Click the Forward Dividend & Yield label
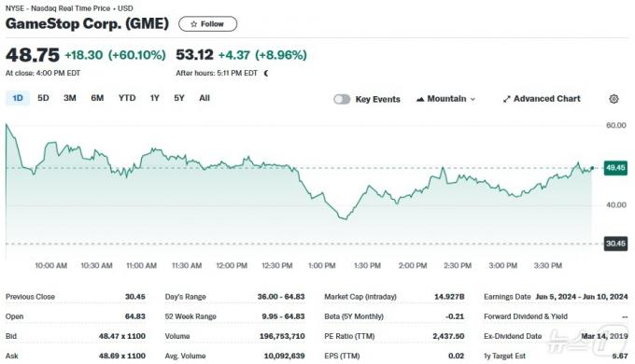 click(525, 316)
